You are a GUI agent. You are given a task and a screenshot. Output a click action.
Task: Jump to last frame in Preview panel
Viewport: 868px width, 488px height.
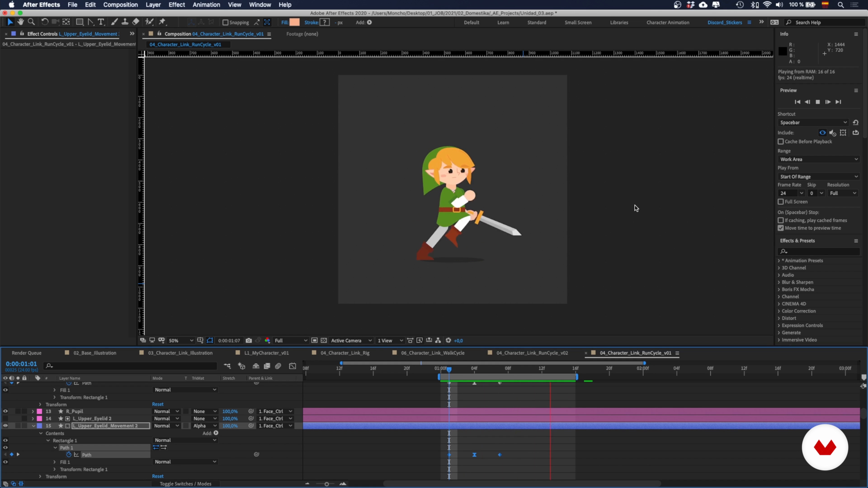point(838,102)
